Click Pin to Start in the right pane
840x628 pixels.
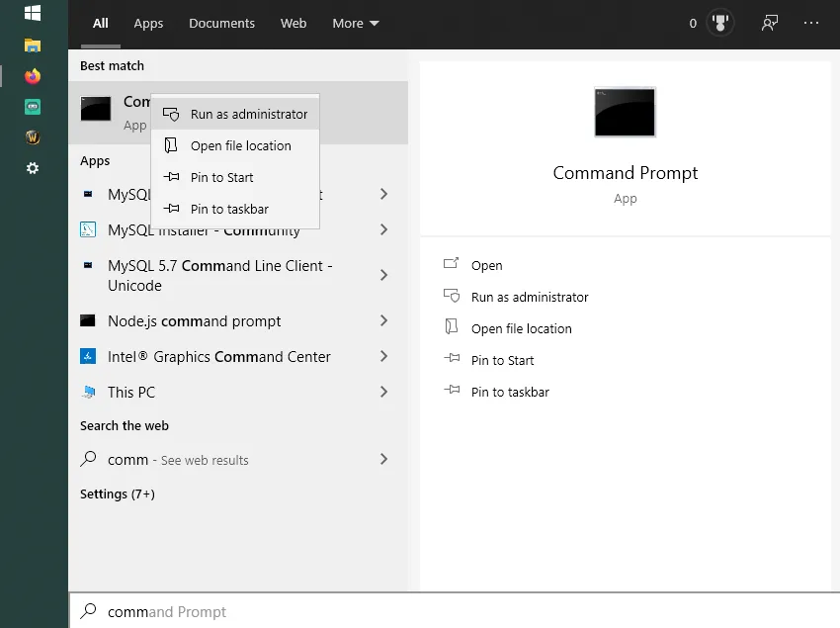point(502,360)
